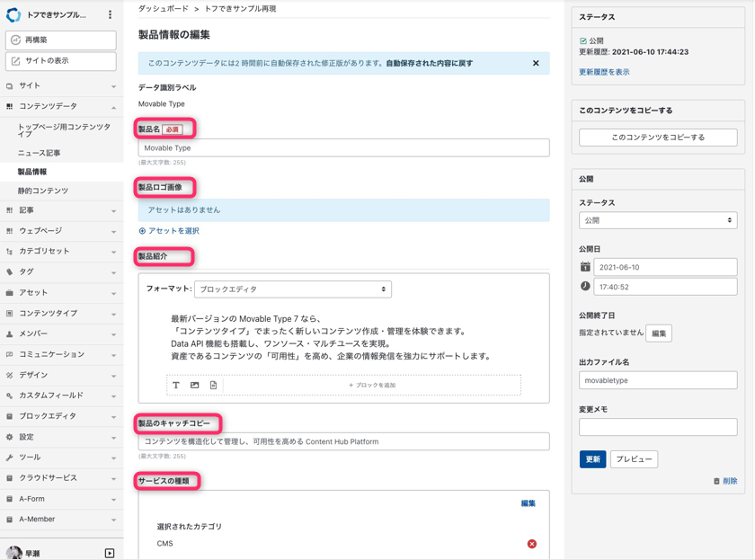Viewport: 755px width, 560px height.
Task: Click the blue 更新 button
Action: pos(592,459)
